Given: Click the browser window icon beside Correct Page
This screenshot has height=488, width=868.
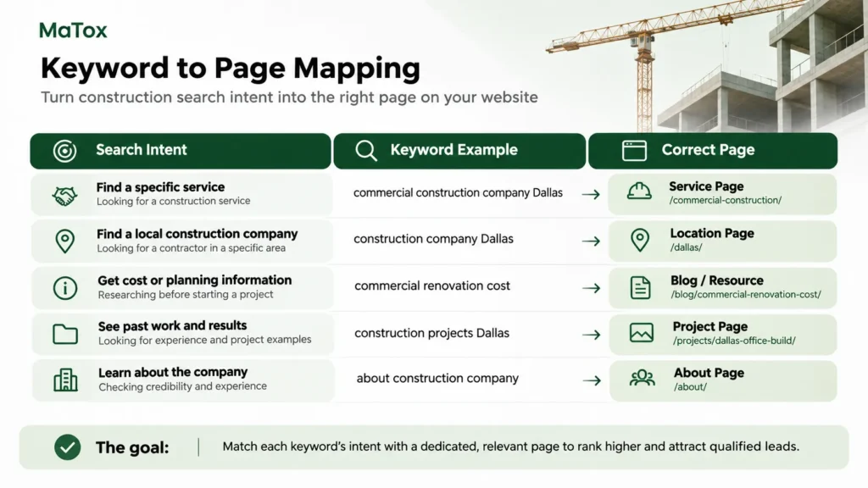Looking at the screenshot, I should coord(634,151).
